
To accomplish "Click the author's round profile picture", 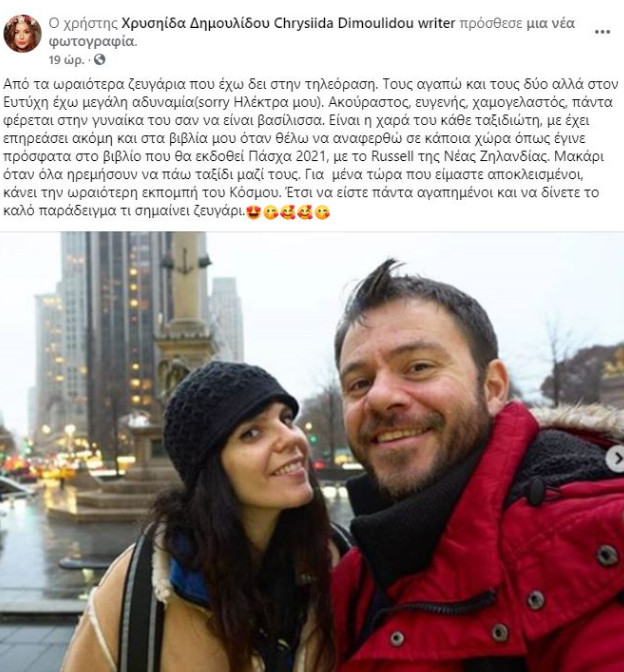I will [x=22, y=33].
